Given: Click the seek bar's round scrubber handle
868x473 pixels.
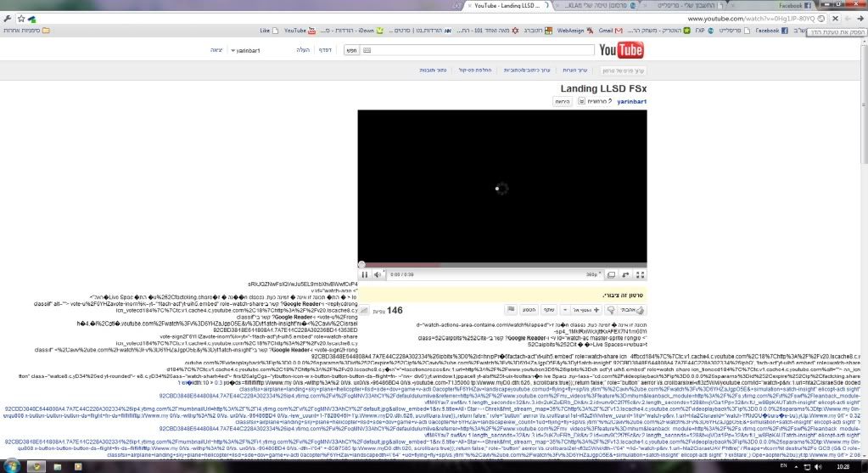Looking at the screenshot, I should 361,265.
